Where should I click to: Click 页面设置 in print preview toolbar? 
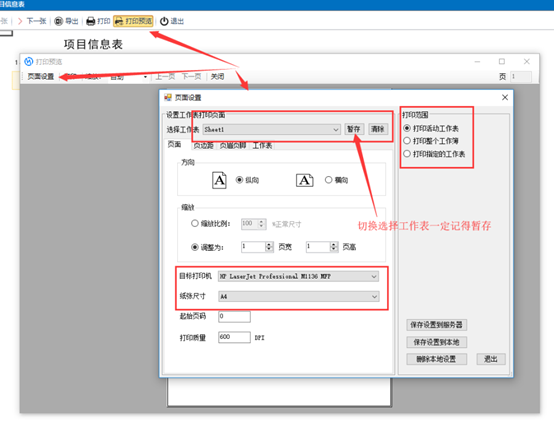tap(41, 76)
